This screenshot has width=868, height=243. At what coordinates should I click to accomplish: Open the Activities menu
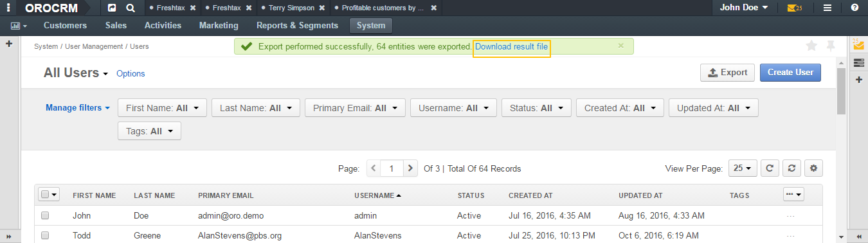[x=163, y=26]
